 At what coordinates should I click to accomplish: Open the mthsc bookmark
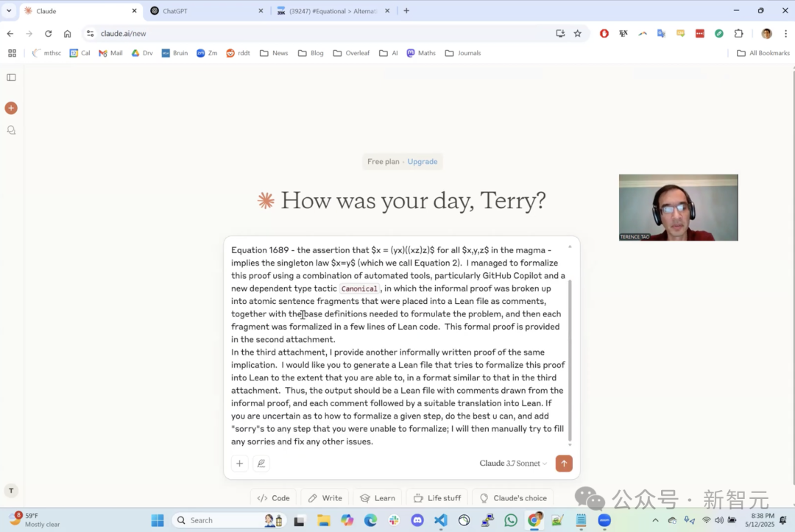[46, 53]
